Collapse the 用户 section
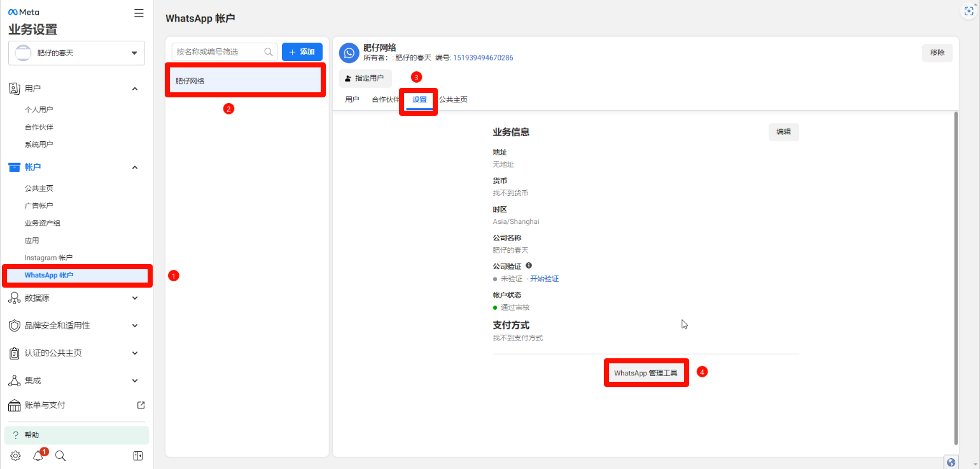Viewport: 980px width, 469px height. tap(134, 88)
